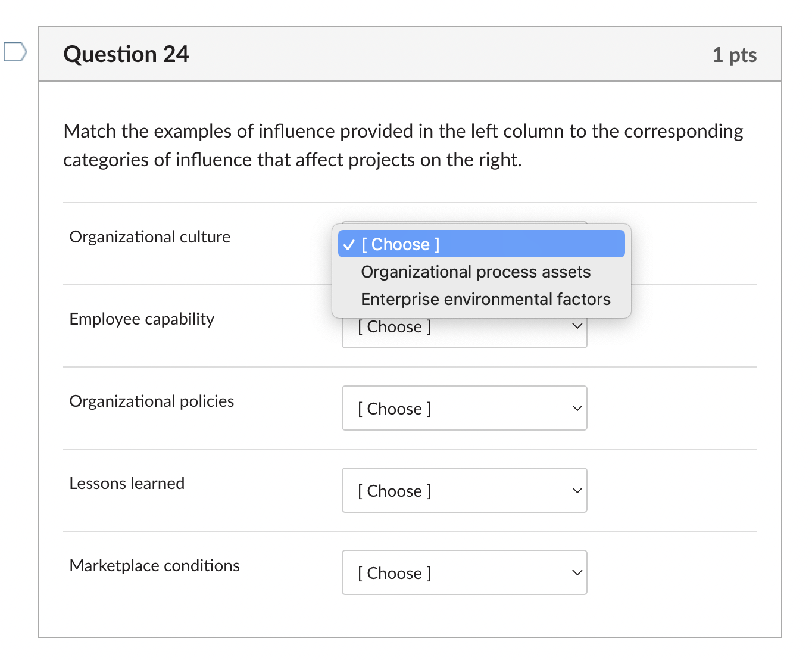Click the "Organizational culture" row label
The height and width of the screenshot is (660, 812).
pos(150,237)
